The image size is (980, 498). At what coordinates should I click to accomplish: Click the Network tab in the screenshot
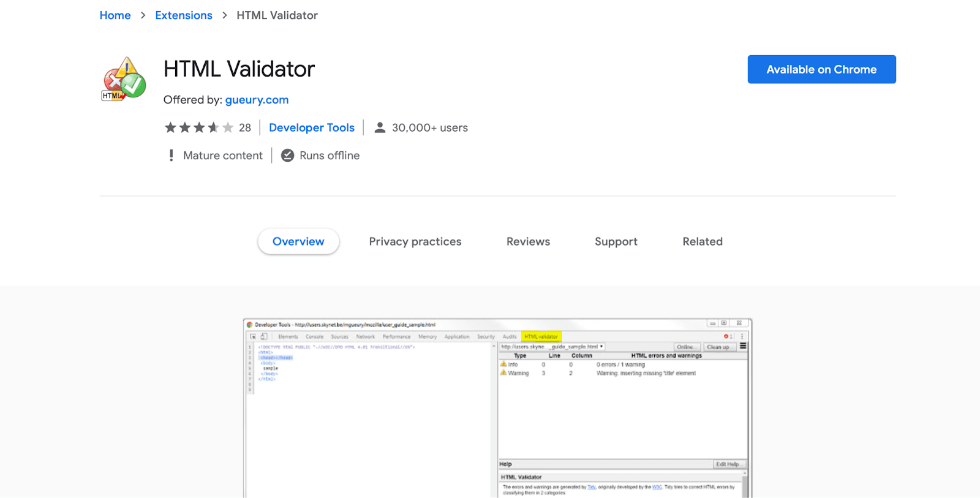(x=365, y=336)
